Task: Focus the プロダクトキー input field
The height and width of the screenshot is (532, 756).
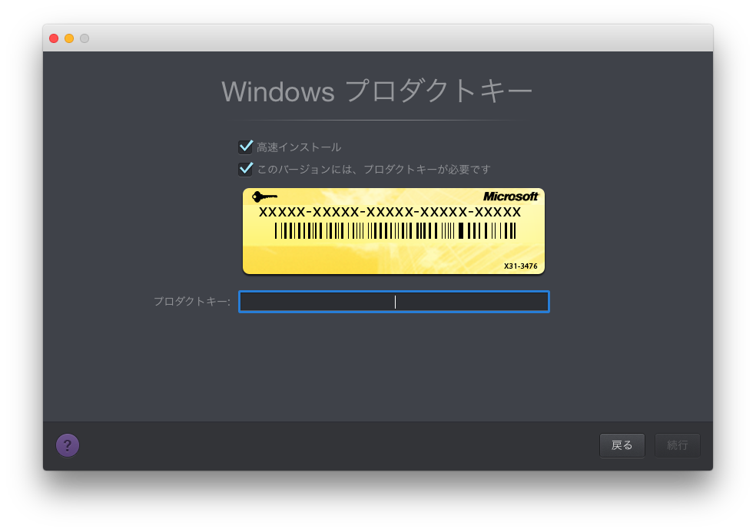Action: pos(394,302)
